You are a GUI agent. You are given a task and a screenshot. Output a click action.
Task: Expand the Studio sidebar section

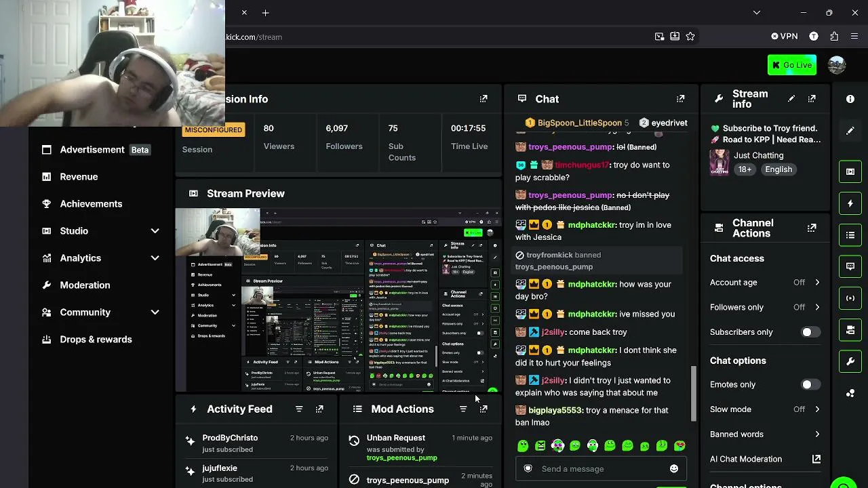click(155, 231)
